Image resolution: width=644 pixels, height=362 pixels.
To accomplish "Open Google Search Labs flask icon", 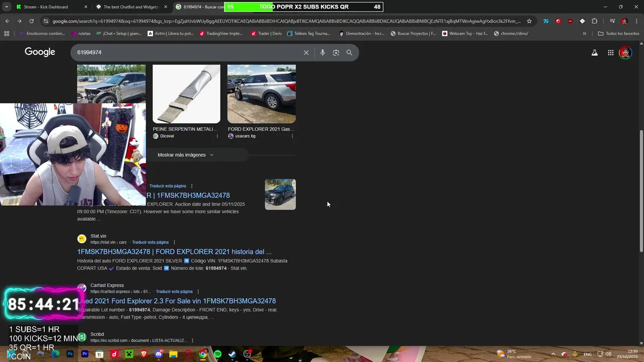I will (594, 52).
